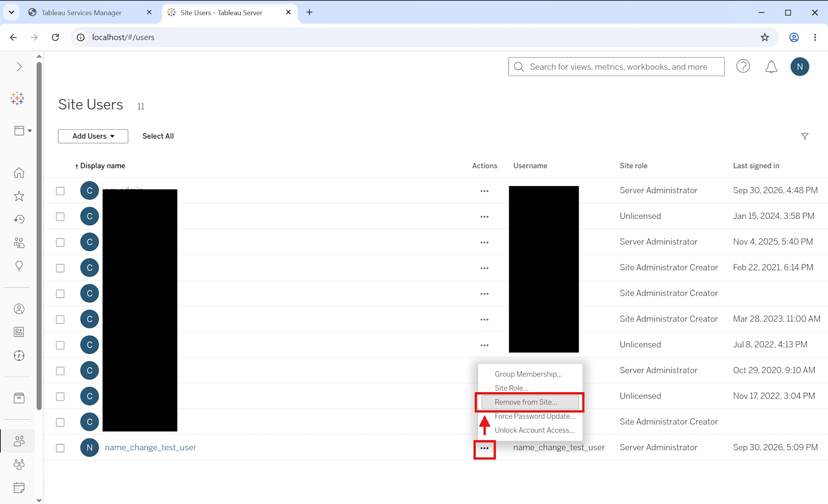Open the Schedules calendar icon

[x=19, y=487]
